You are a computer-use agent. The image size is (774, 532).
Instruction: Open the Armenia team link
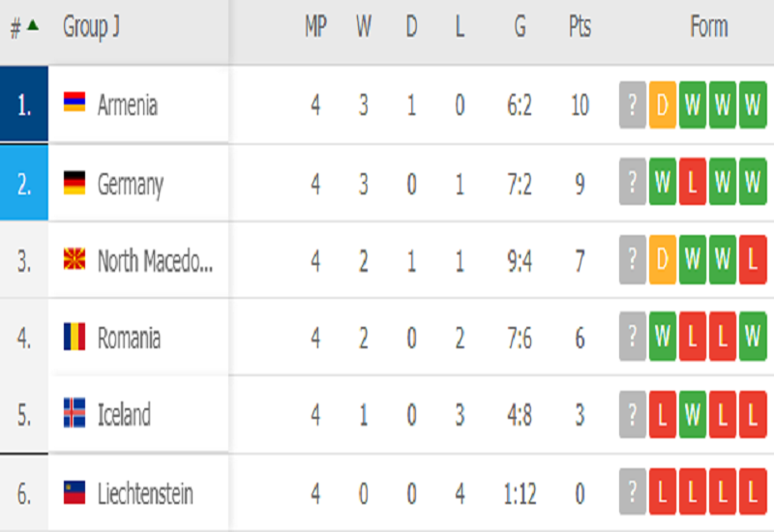127,104
